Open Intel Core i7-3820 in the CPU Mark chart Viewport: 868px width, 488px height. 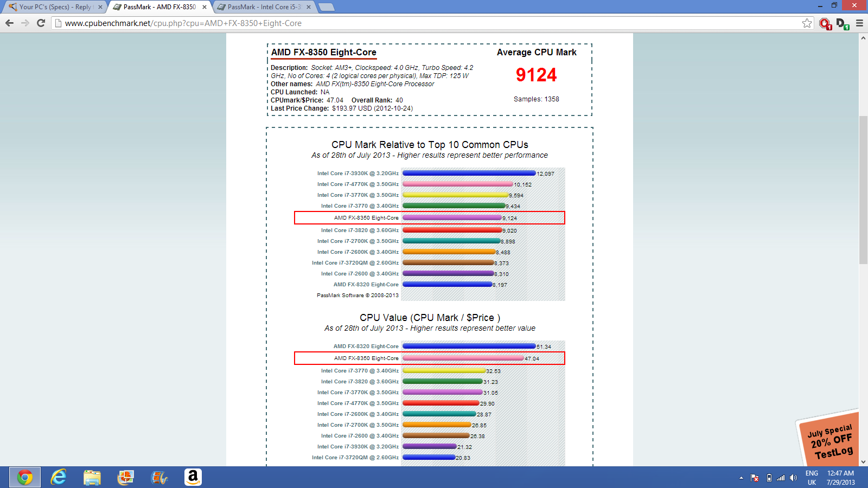pos(360,230)
